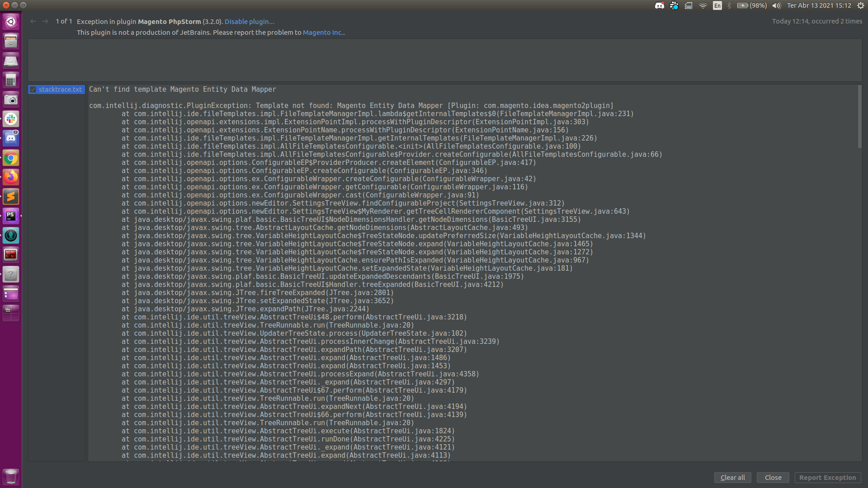The image size is (868, 488).
Task: Open GitKraken from the dock
Action: pos(11,235)
